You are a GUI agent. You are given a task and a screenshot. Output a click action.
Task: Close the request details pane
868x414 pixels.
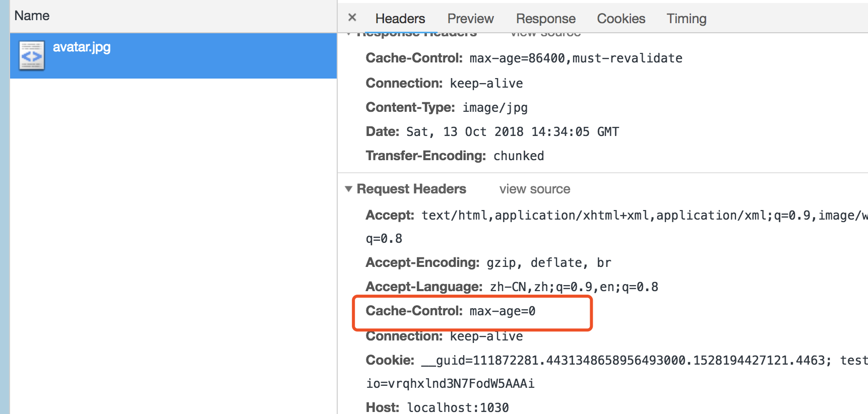point(352,18)
